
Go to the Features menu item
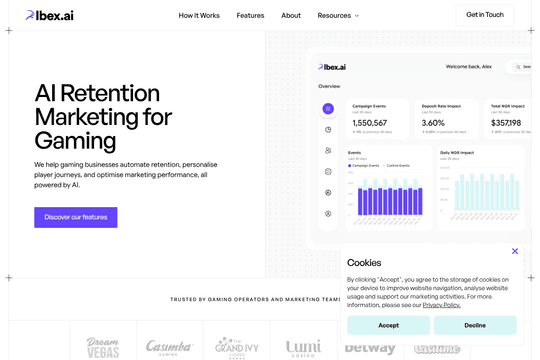pos(250,16)
